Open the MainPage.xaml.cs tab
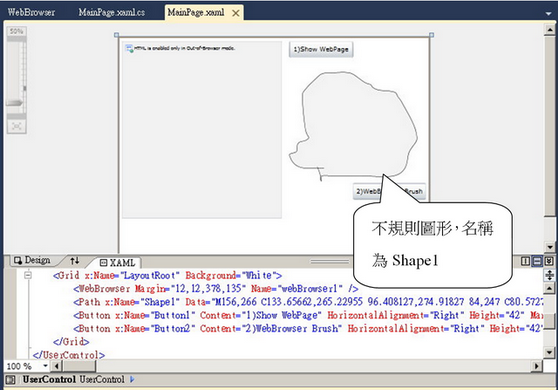558x390 pixels. (112, 12)
